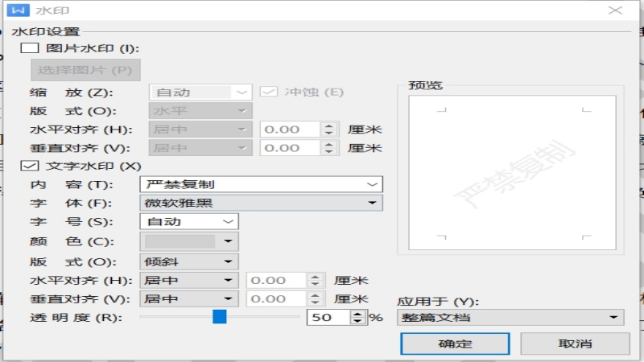Decrease transparency with the down arrow
The image size is (644, 362).
click(357, 322)
